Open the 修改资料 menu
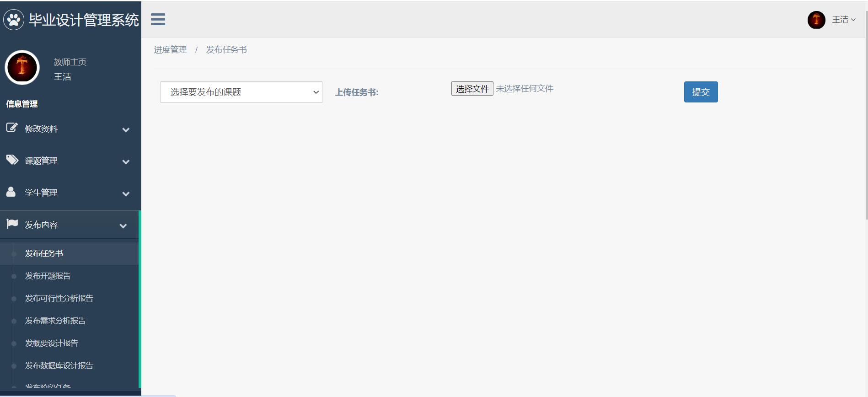 70,129
